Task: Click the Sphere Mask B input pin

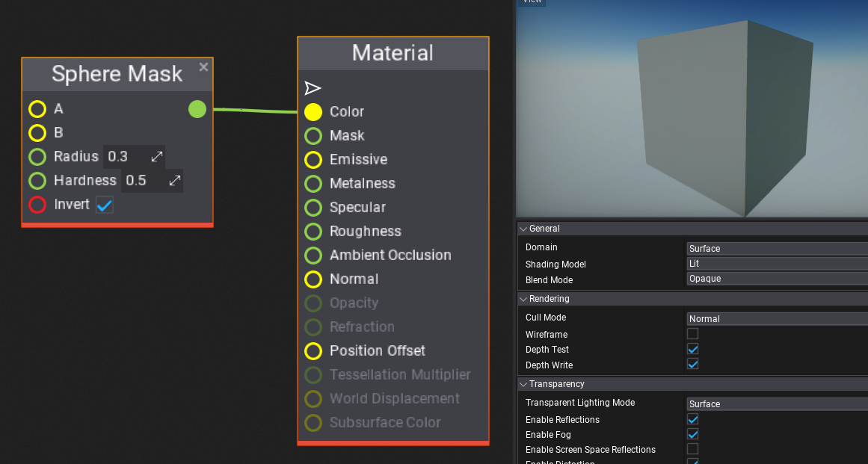Action: coord(37,133)
